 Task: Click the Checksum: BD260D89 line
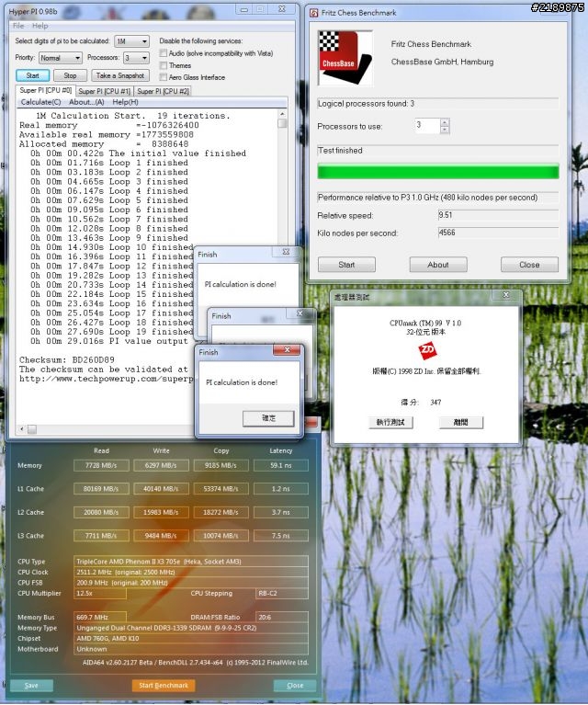[67, 359]
